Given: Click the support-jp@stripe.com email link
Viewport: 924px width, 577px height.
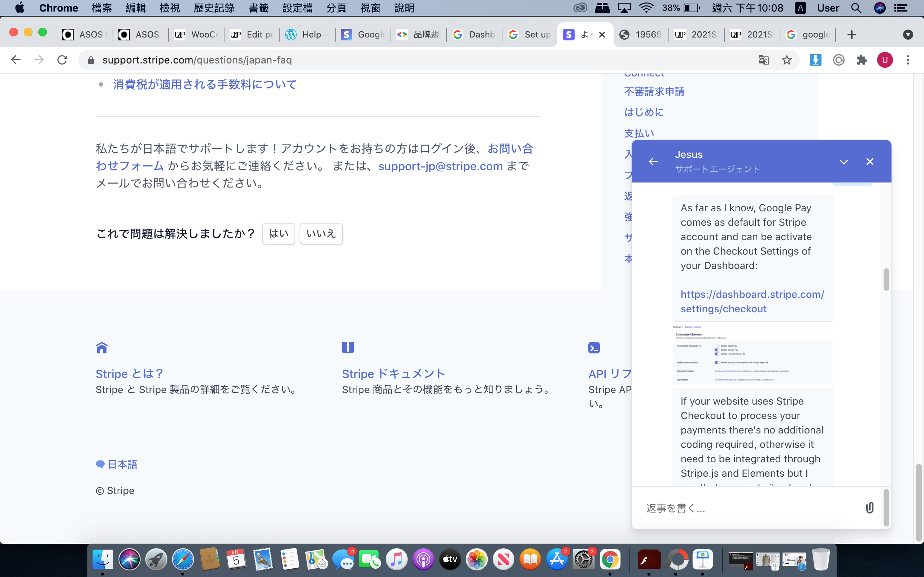Looking at the screenshot, I should point(440,166).
